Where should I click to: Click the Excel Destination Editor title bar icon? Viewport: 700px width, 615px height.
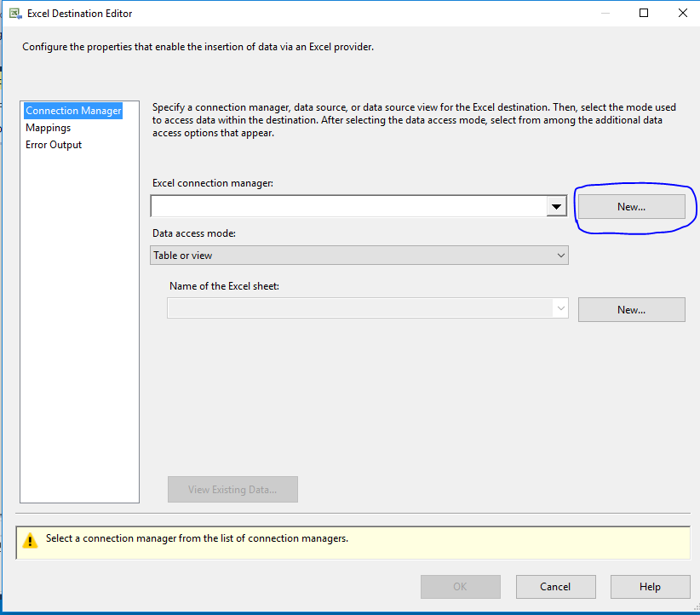(x=14, y=14)
